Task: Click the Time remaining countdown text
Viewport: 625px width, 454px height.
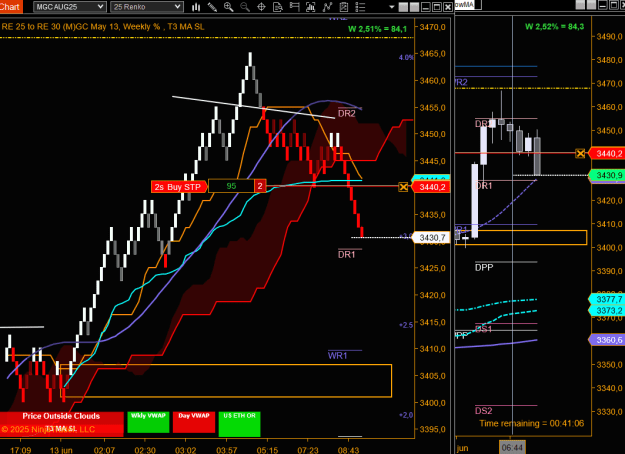Action: 531,423
